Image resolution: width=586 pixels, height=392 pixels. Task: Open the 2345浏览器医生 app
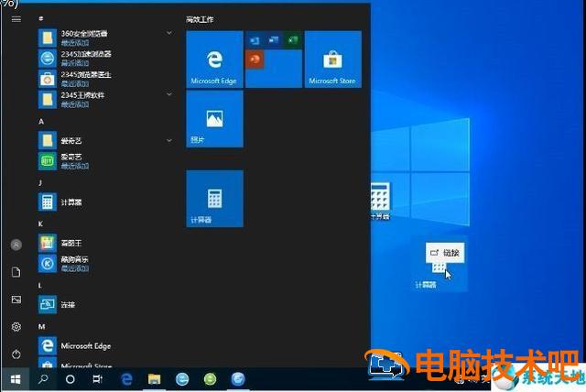(x=106, y=79)
